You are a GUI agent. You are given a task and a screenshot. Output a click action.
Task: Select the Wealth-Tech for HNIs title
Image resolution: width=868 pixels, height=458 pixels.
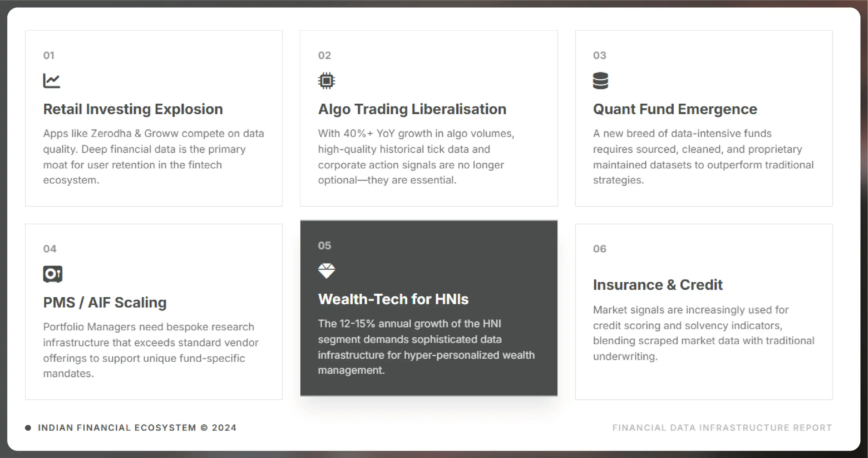coord(393,299)
